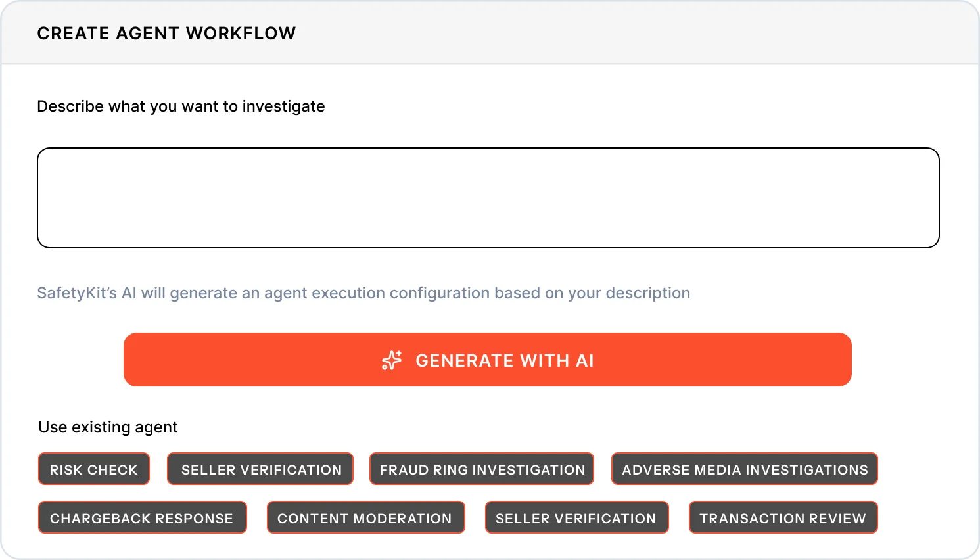
Task: Use the Chargeback Response agent
Action: pos(142,518)
